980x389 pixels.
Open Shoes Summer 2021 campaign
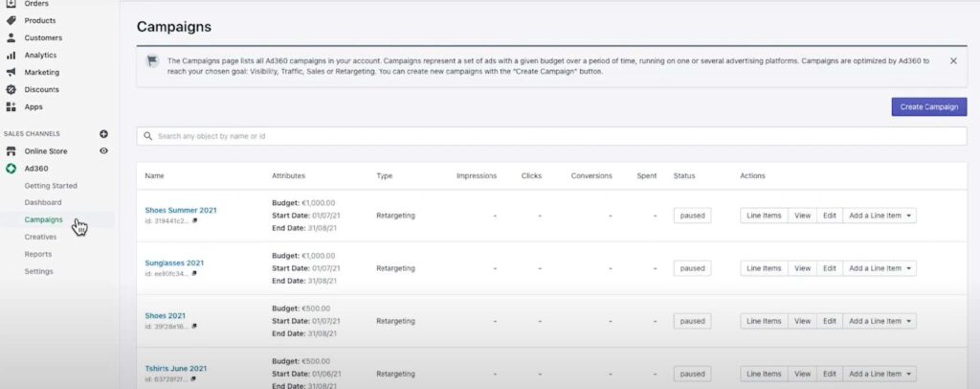click(x=181, y=210)
